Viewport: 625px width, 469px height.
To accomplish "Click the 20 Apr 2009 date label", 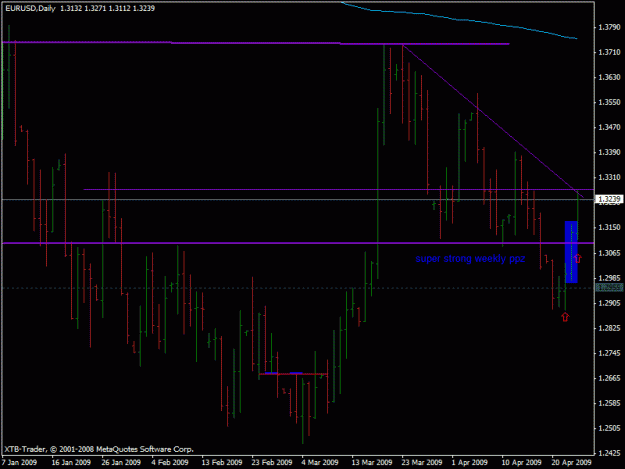I will (x=571, y=463).
